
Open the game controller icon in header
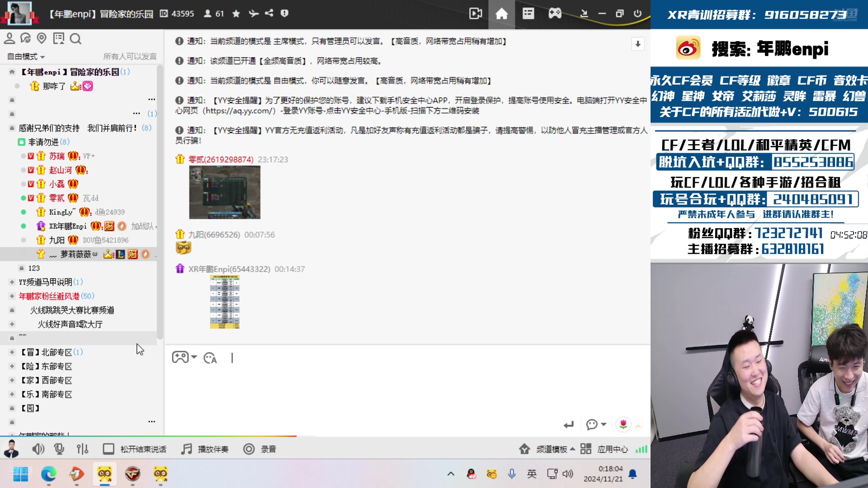point(555,14)
